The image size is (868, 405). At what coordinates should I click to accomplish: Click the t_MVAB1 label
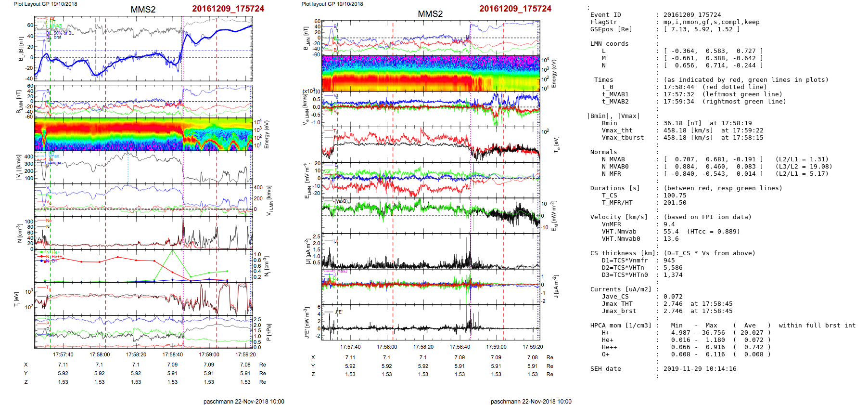pos(615,94)
